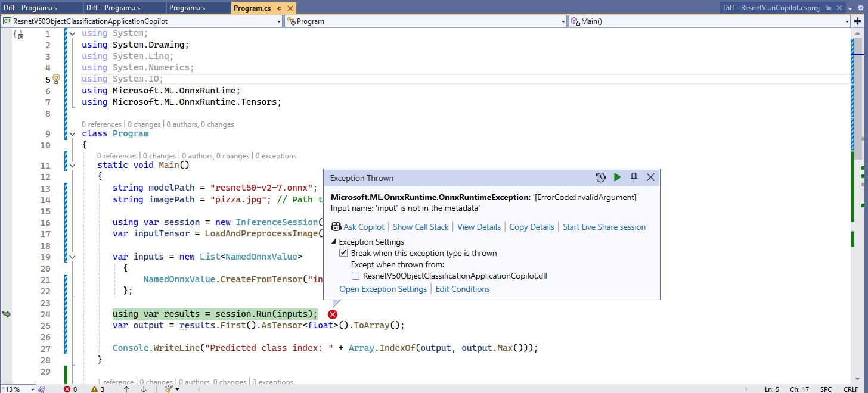
Task: Collapse the Main method at line 11
Action: click(x=72, y=165)
